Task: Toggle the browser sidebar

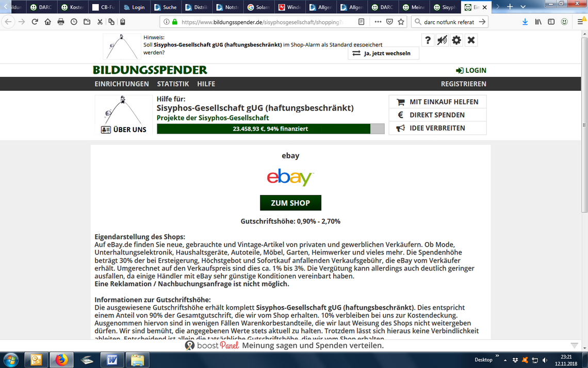Action: (x=551, y=22)
